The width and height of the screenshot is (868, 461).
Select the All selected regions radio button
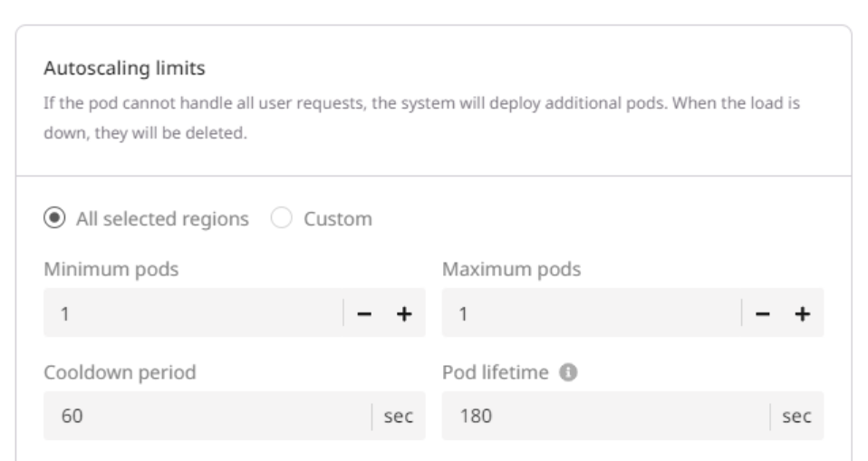pos(53,219)
